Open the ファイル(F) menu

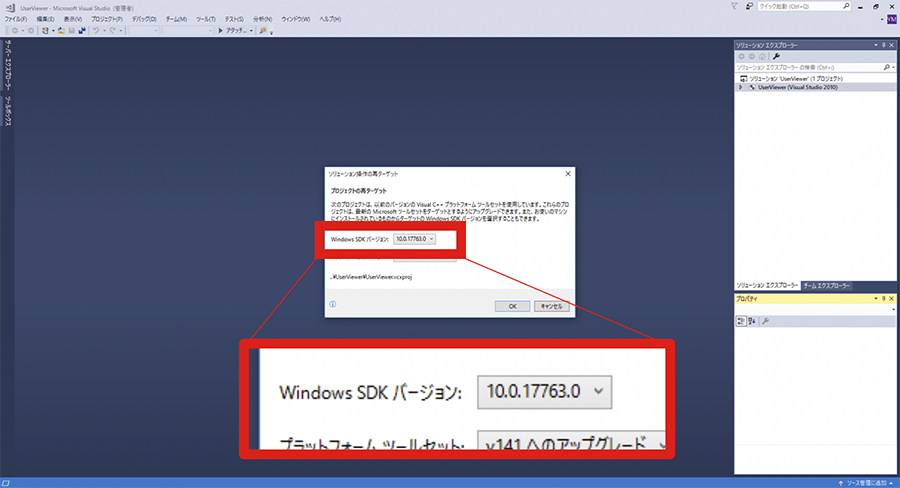[16, 19]
